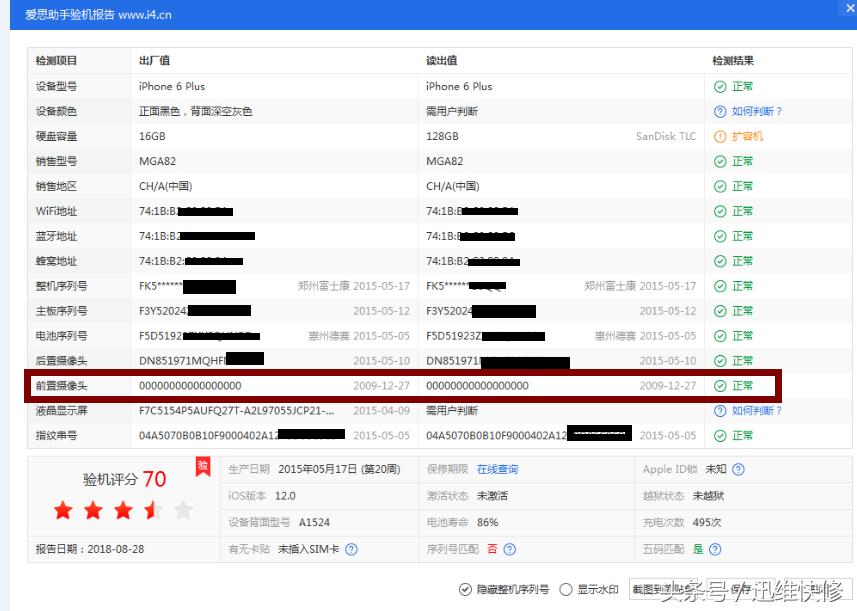Click the green 正常 check icon for 设备型号
Screen dimensions: 857x611
tap(719, 86)
